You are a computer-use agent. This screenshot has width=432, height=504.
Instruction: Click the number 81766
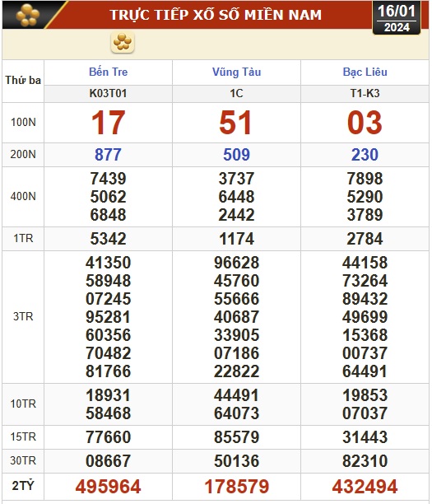click(109, 371)
